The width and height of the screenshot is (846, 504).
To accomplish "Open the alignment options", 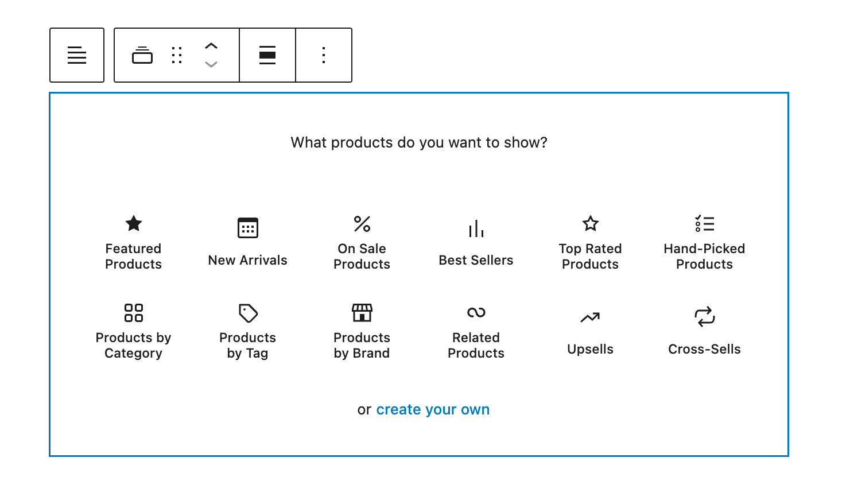I will (267, 55).
